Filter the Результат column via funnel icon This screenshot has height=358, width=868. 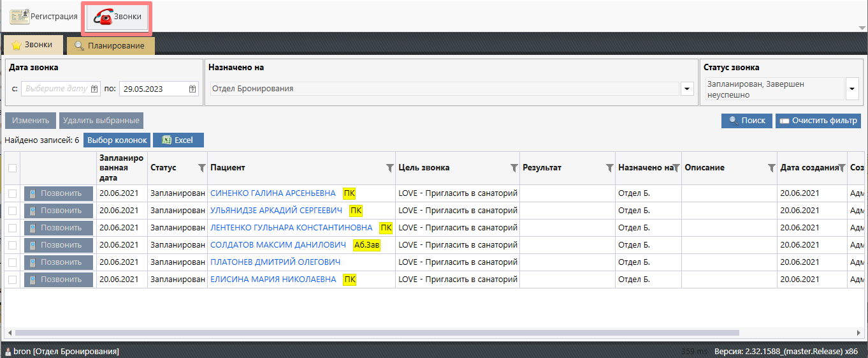tap(609, 168)
